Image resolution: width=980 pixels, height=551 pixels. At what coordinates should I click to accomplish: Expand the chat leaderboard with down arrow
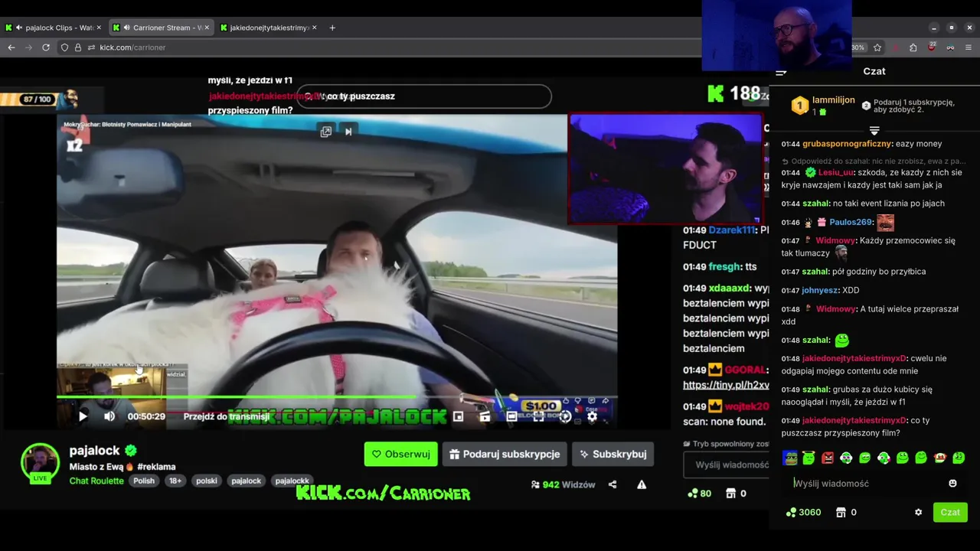pos(874,131)
